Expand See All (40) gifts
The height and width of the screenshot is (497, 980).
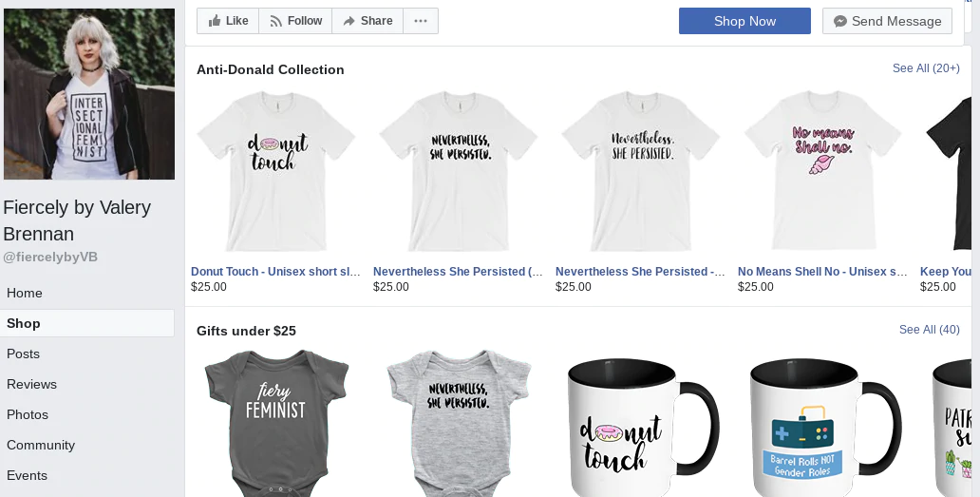pyautogui.click(x=929, y=330)
